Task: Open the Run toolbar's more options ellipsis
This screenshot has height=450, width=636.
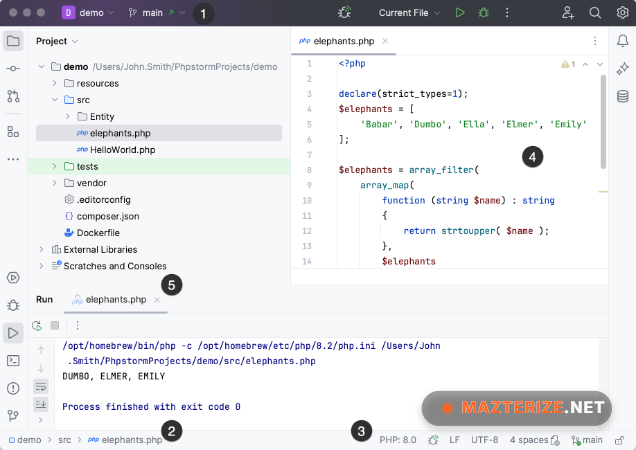Action: point(77,325)
